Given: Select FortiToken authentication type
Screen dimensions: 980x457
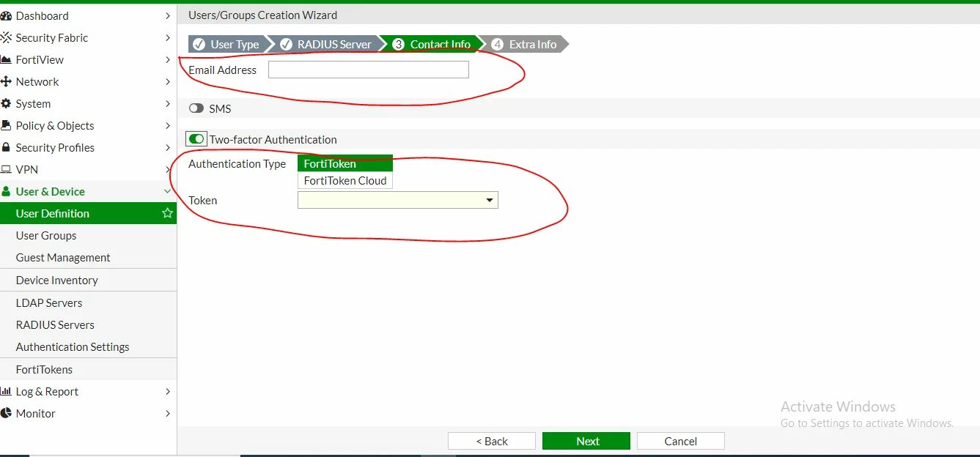Looking at the screenshot, I should tap(345, 163).
